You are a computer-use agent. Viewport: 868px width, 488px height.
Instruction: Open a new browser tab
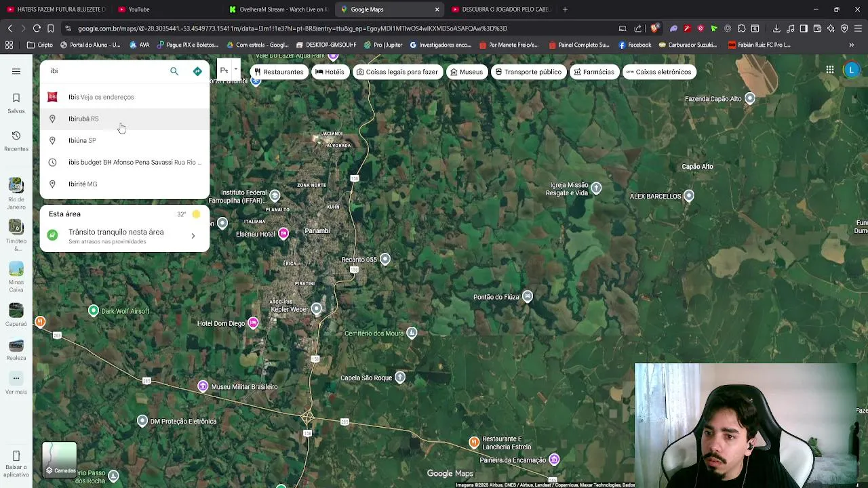coord(565,9)
